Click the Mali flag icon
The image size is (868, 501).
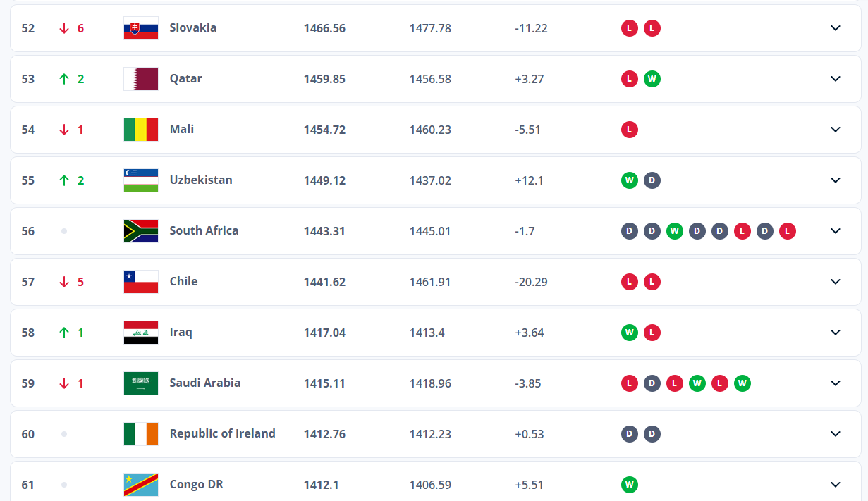click(141, 130)
